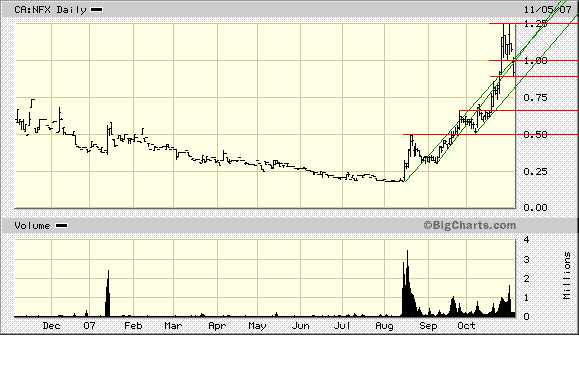Click the legend dash beside Volume
579x384 pixels.
[x=61, y=226]
